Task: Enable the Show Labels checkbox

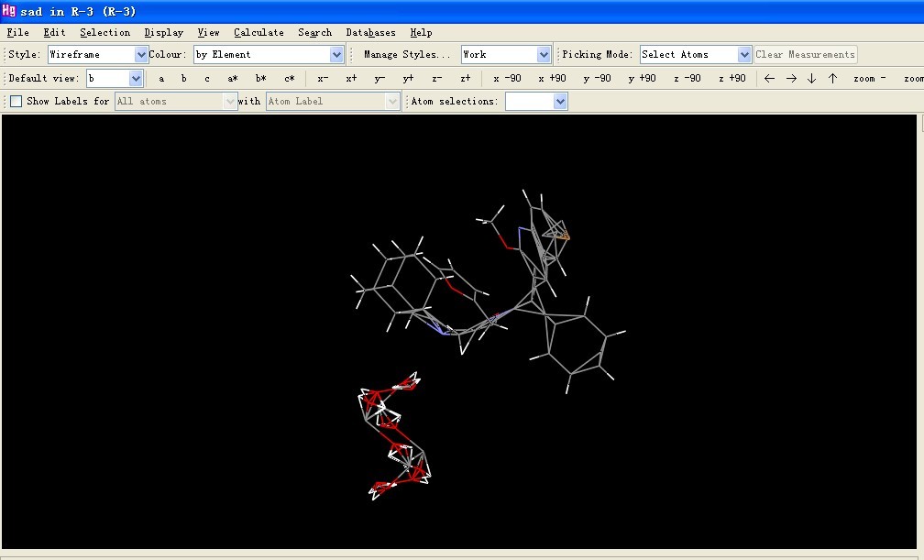Action: tap(16, 102)
